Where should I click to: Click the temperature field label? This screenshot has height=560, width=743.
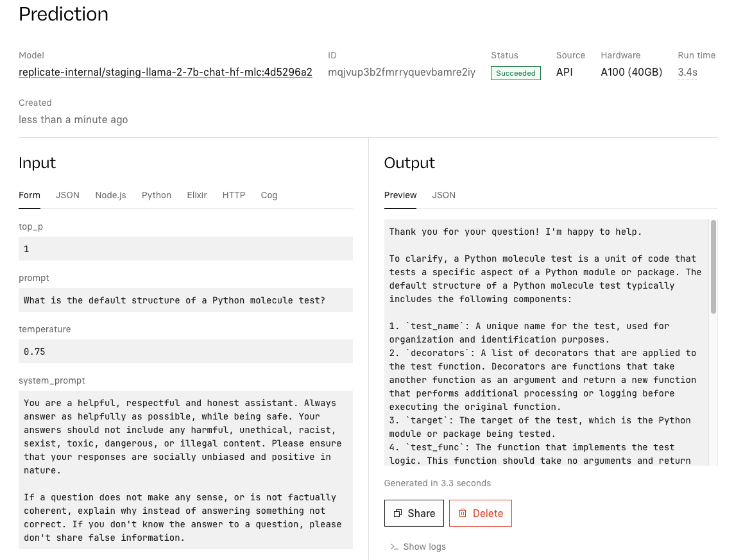point(44,329)
